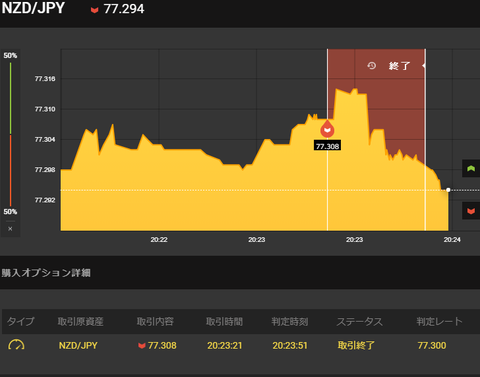The width and height of the screenshot is (480, 377).
Task: Click the 判定レート column header
Action: tap(439, 321)
